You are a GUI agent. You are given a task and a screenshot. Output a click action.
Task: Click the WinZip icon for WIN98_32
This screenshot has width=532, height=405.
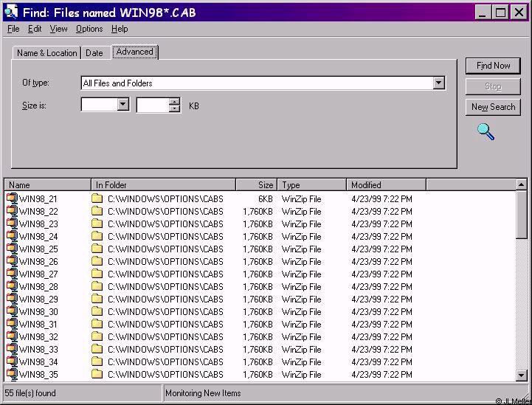click(x=12, y=336)
